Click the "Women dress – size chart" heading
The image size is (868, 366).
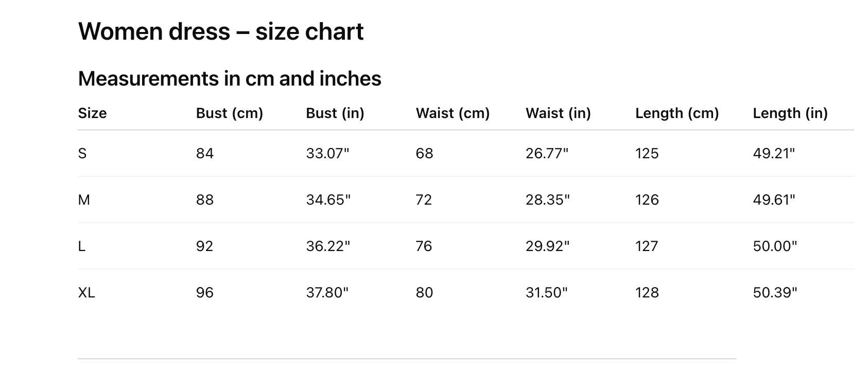[220, 31]
